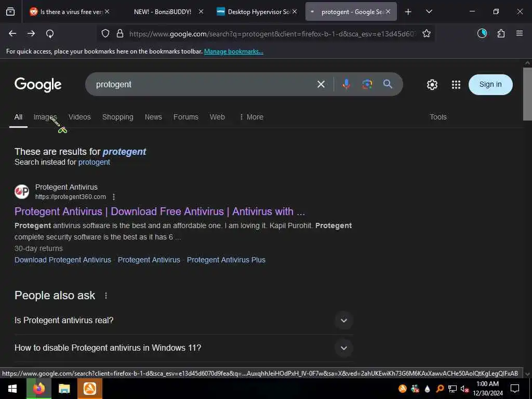The height and width of the screenshot is (399, 532).
Task: Bookmark this page with the star icon
Action: 427,33
